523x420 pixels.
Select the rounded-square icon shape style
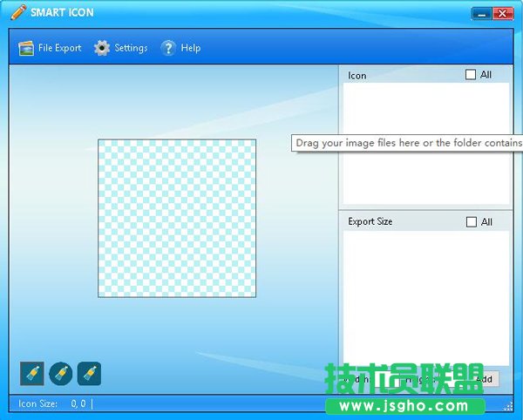89,374
